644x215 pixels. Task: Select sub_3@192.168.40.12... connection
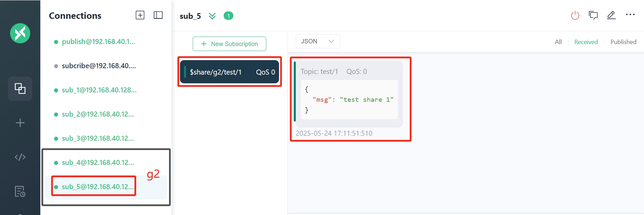coord(106,138)
